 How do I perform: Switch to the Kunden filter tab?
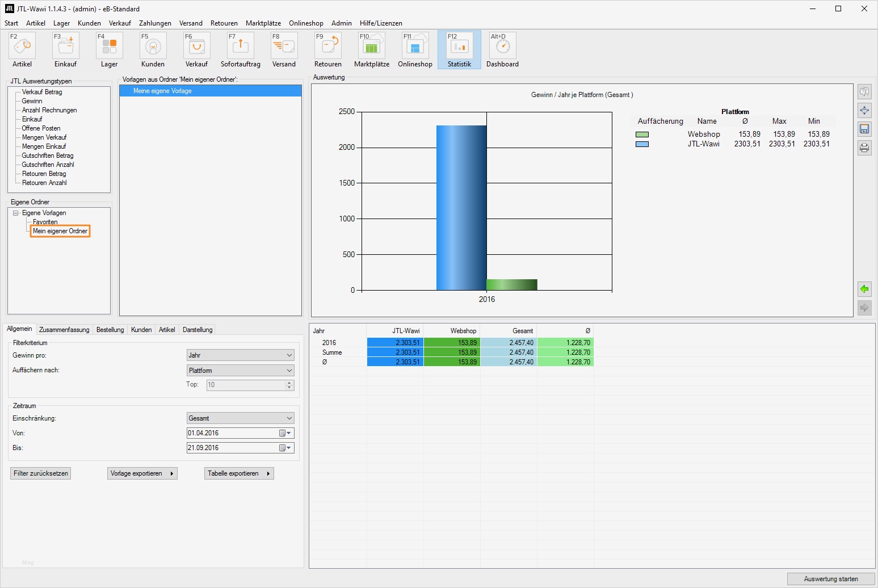141,330
